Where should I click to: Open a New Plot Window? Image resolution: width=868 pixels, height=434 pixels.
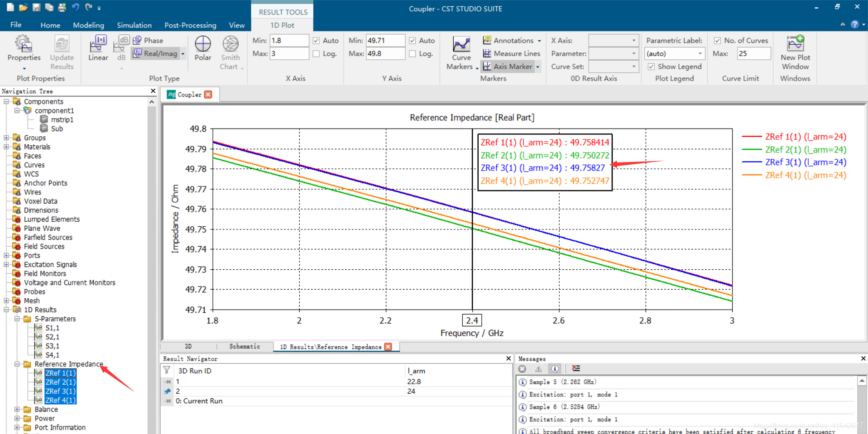[x=795, y=52]
